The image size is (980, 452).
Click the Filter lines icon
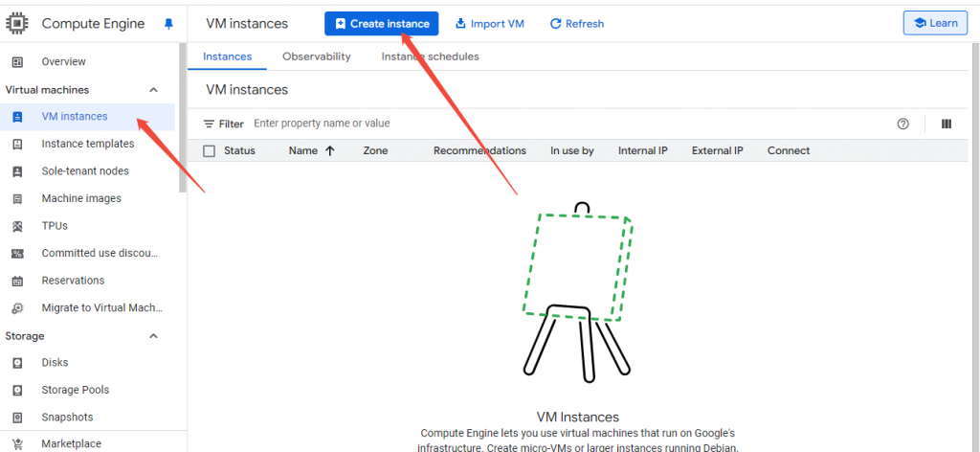tap(210, 124)
